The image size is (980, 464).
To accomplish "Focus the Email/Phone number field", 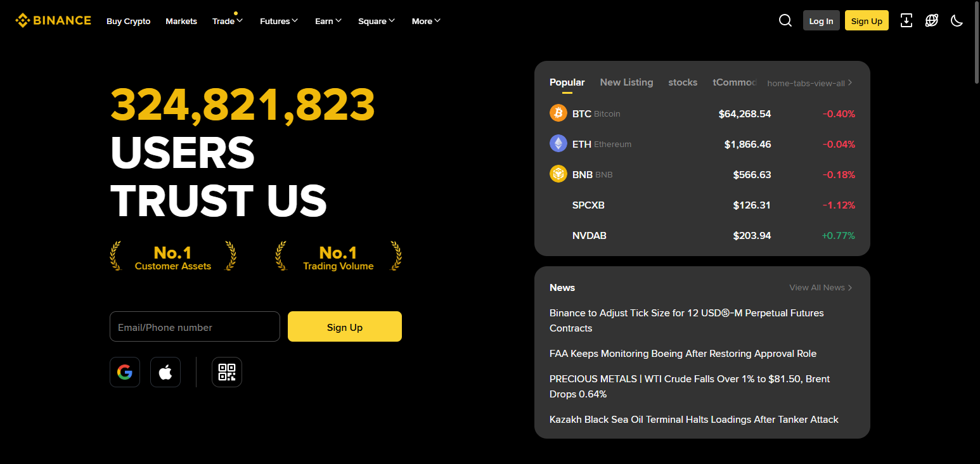I will (195, 326).
